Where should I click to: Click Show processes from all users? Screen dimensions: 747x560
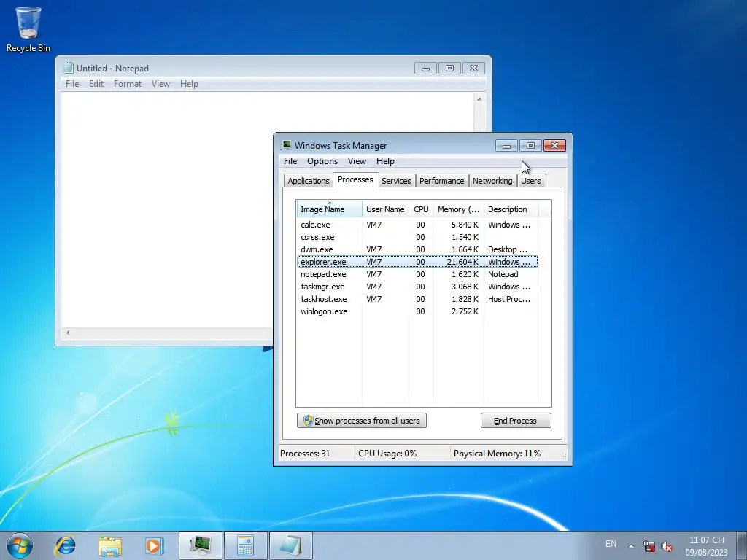tap(362, 421)
